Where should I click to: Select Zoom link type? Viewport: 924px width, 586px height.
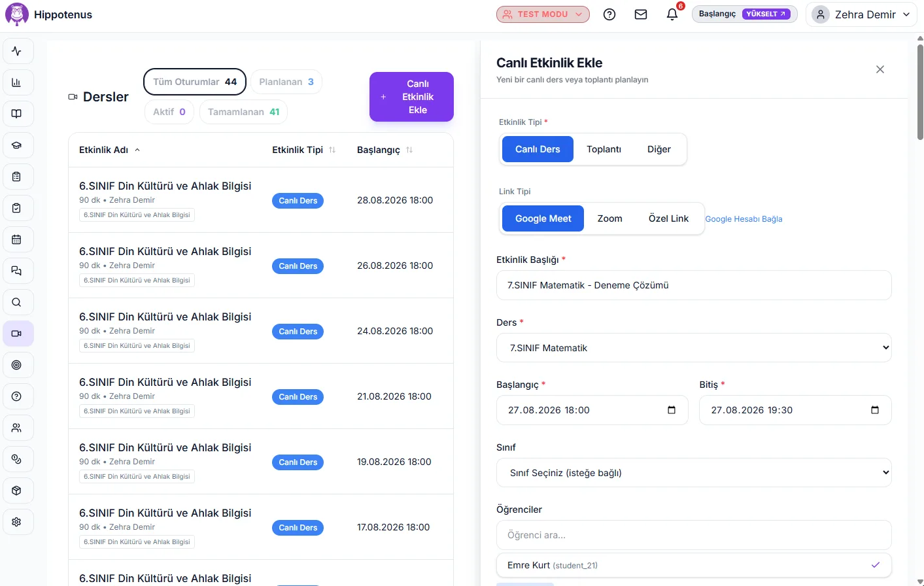610,218
